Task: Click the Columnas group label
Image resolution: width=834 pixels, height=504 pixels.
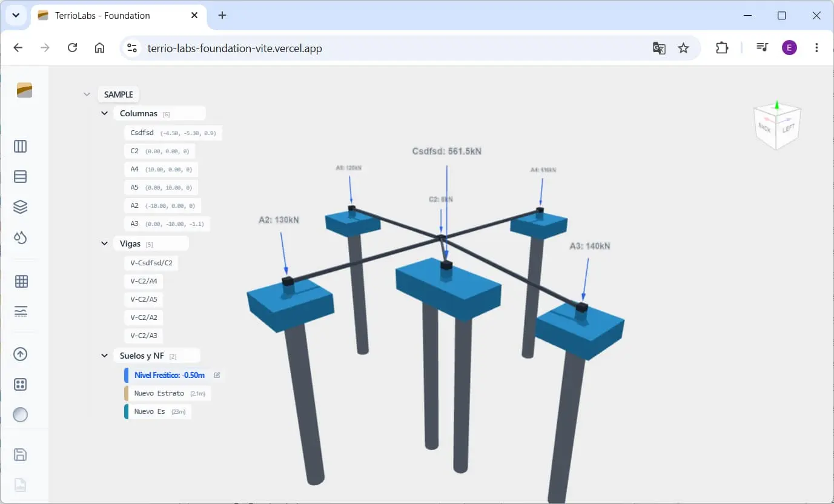Action: 139,113
